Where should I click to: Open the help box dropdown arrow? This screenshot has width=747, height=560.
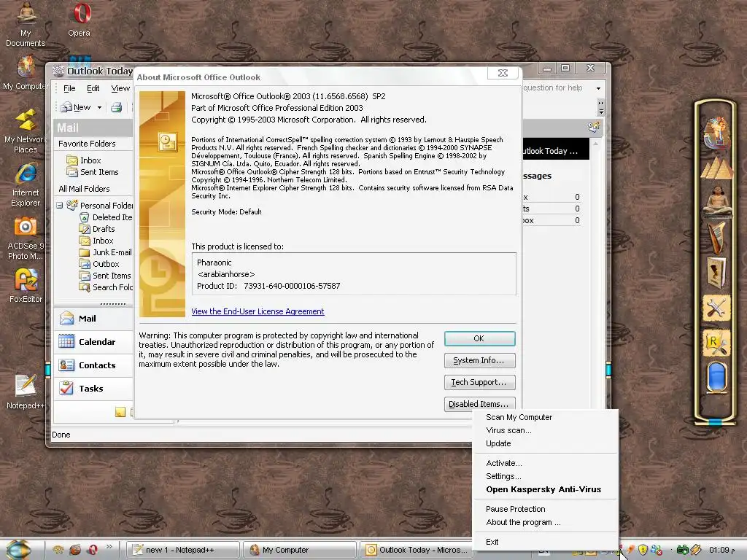[598, 88]
